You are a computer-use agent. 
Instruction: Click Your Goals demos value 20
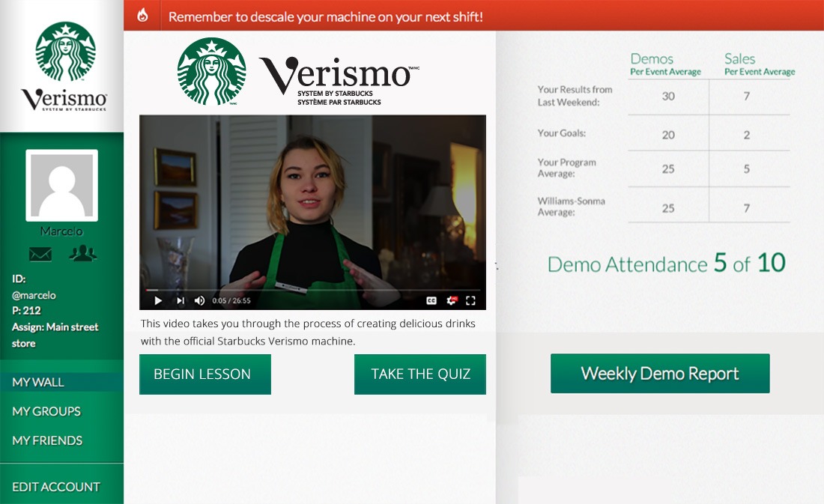coord(668,135)
